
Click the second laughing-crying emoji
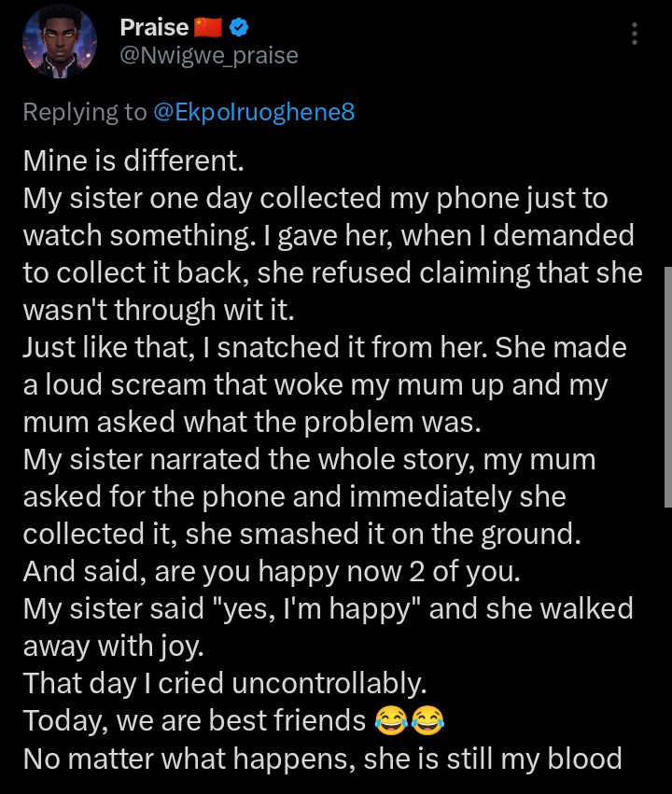(x=426, y=720)
